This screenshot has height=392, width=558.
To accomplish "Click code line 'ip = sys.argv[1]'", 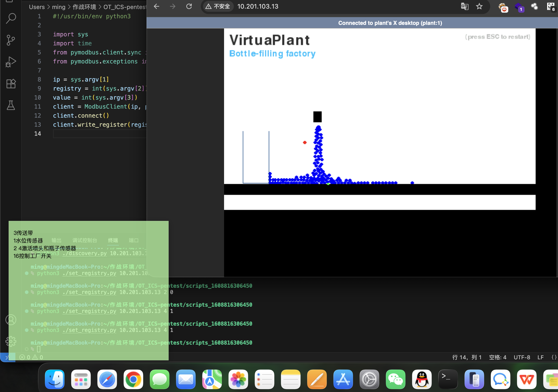I will (x=81, y=79).
